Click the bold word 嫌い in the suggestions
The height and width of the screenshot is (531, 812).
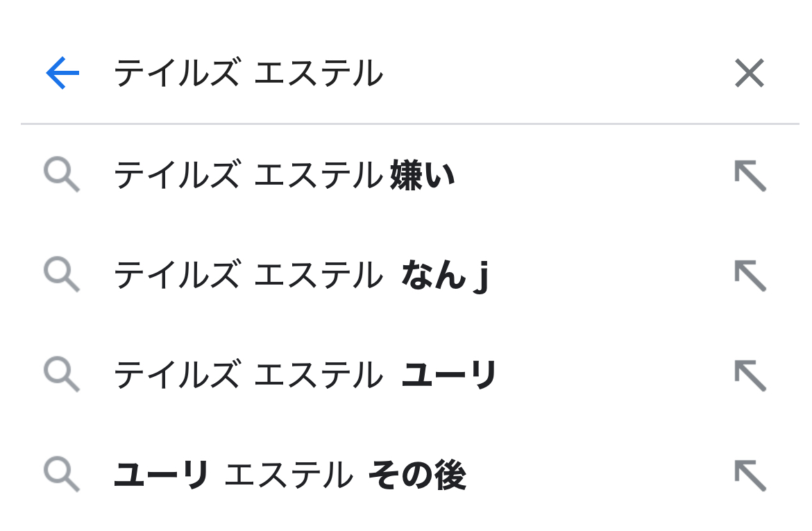[x=423, y=176]
